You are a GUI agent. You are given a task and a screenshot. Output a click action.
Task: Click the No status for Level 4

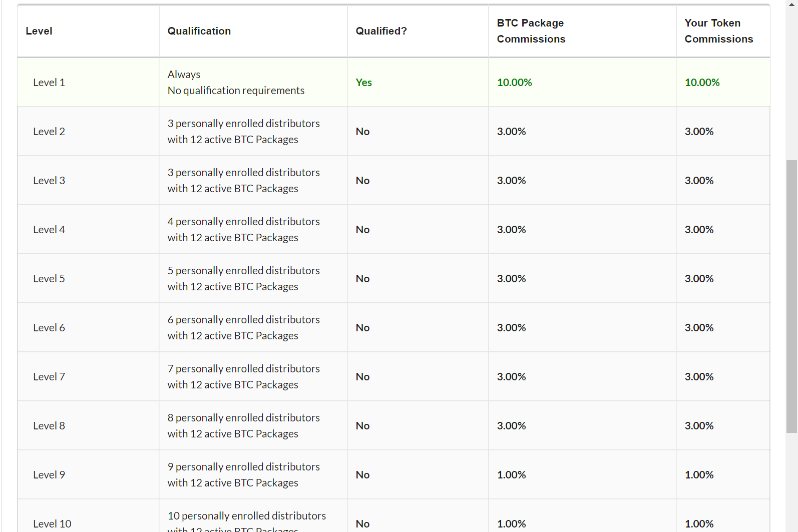point(362,230)
